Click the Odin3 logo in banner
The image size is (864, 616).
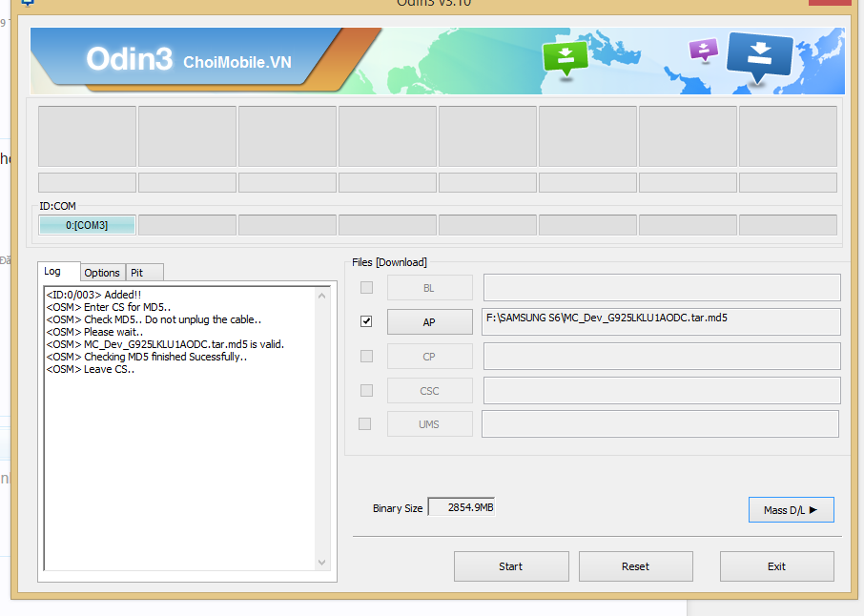click(x=129, y=60)
